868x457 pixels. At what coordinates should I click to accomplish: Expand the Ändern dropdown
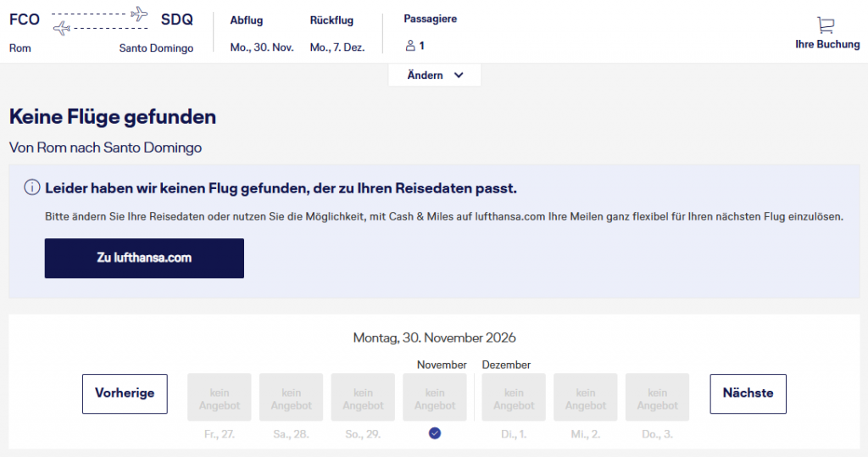434,75
